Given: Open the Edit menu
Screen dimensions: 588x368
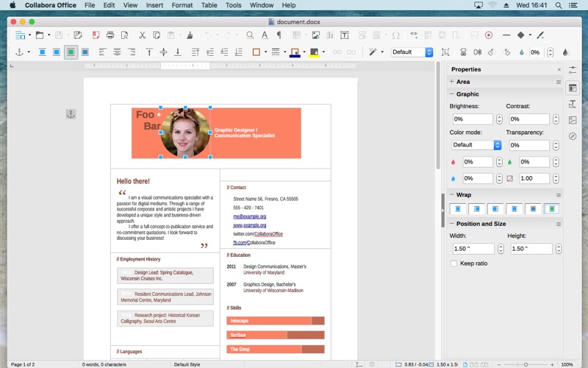Looking at the screenshot, I should [109, 5].
